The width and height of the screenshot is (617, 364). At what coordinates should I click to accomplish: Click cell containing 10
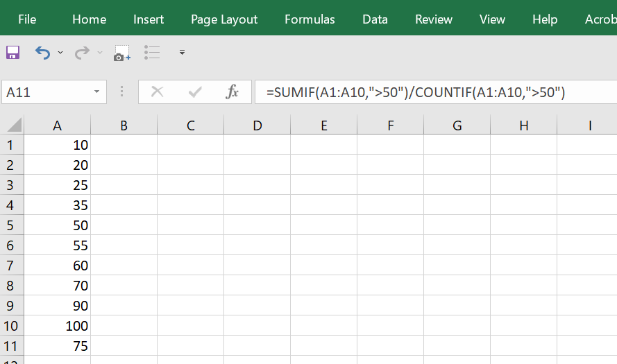click(57, 145)
